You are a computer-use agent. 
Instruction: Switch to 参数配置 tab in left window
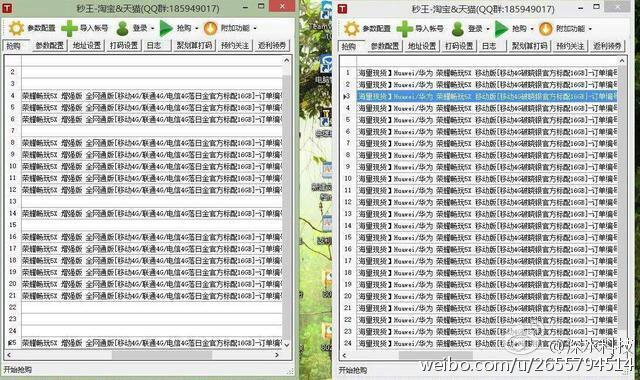tap(49, 45)
